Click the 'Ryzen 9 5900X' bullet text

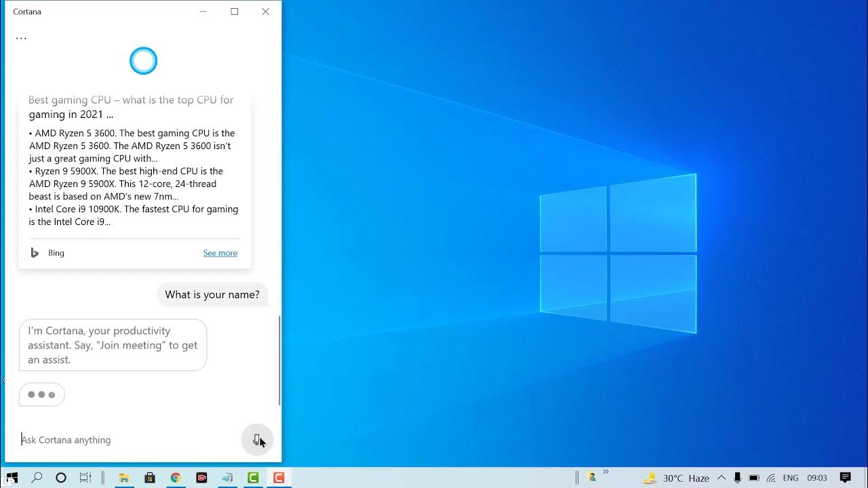coord(126,184)
